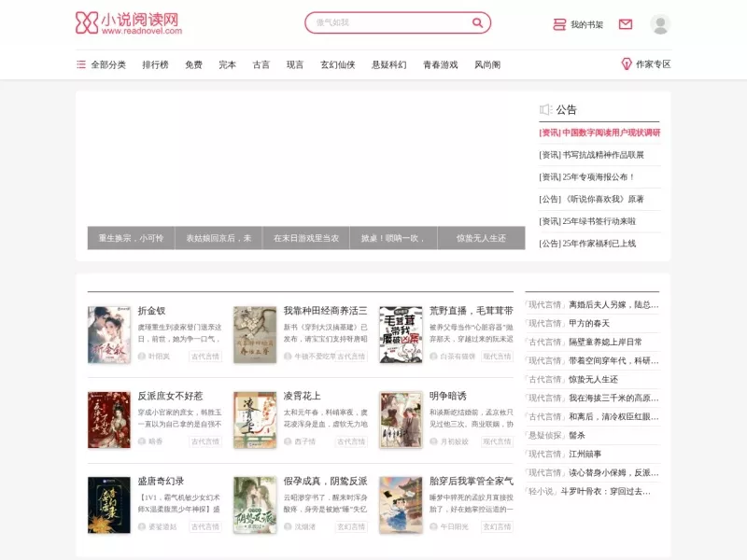747x560 pixels.
Task: Open list item 甲方的春天
Action: 589,323
